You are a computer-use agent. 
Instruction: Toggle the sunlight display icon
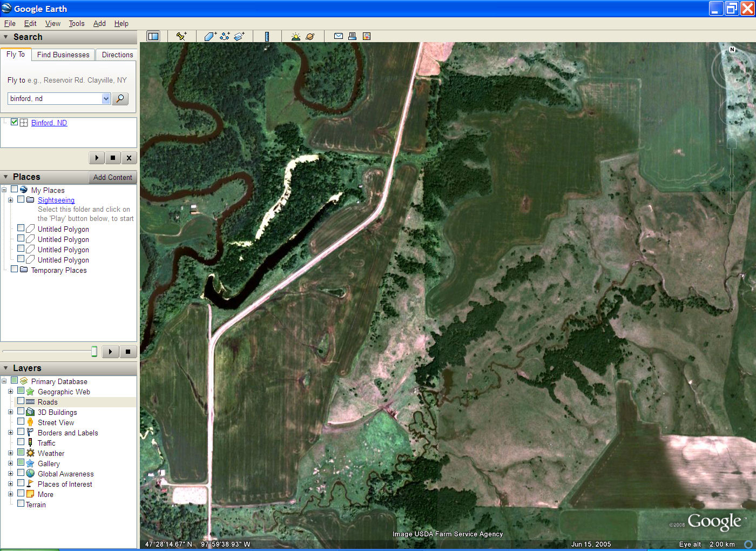tap(296, 36)
